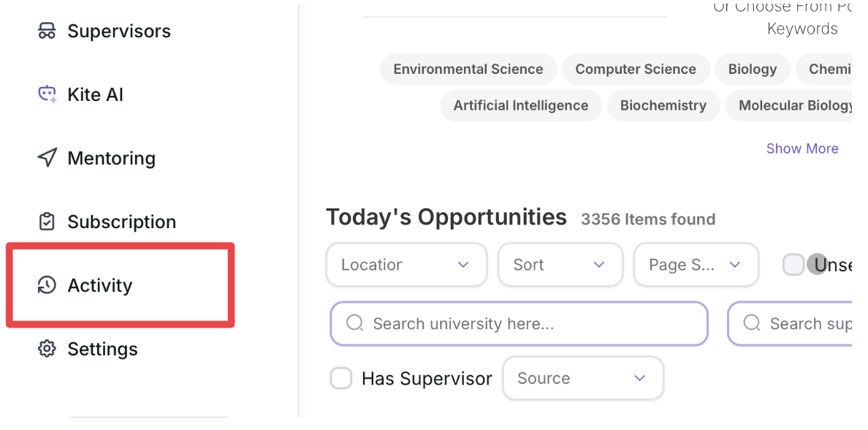The height and width of the screenshot is (430, 868).
Task: Click magnifier icon in supervisor search
Action: click(752, 323)
